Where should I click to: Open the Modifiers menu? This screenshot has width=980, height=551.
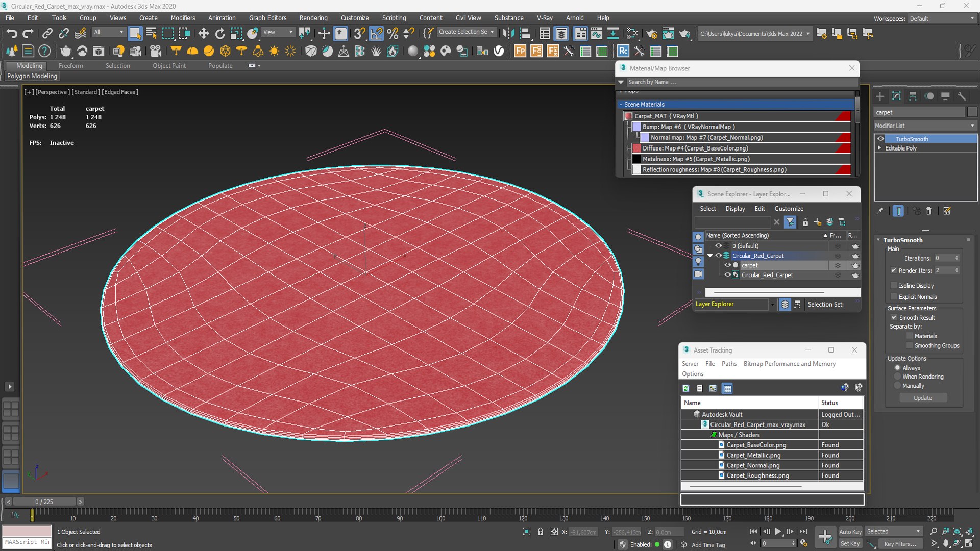tap(183, 18)
